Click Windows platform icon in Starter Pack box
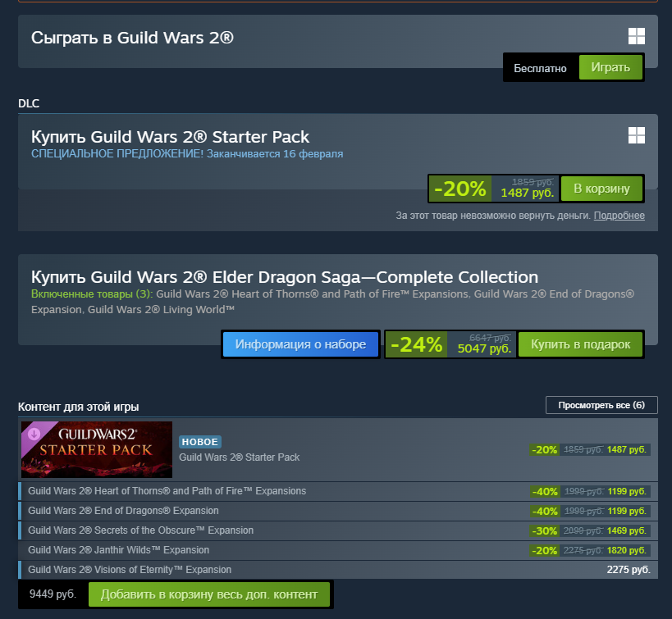672x619 pixels. (x=637, y=135)
